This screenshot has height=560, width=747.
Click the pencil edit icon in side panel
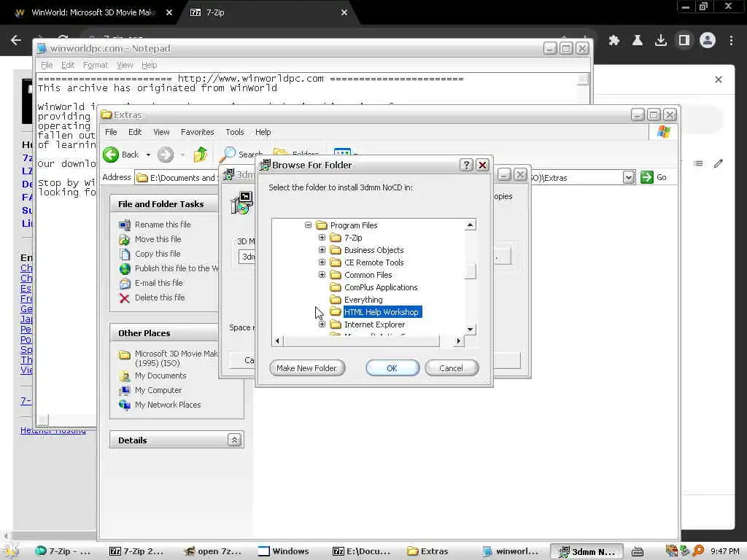(718, 164)
